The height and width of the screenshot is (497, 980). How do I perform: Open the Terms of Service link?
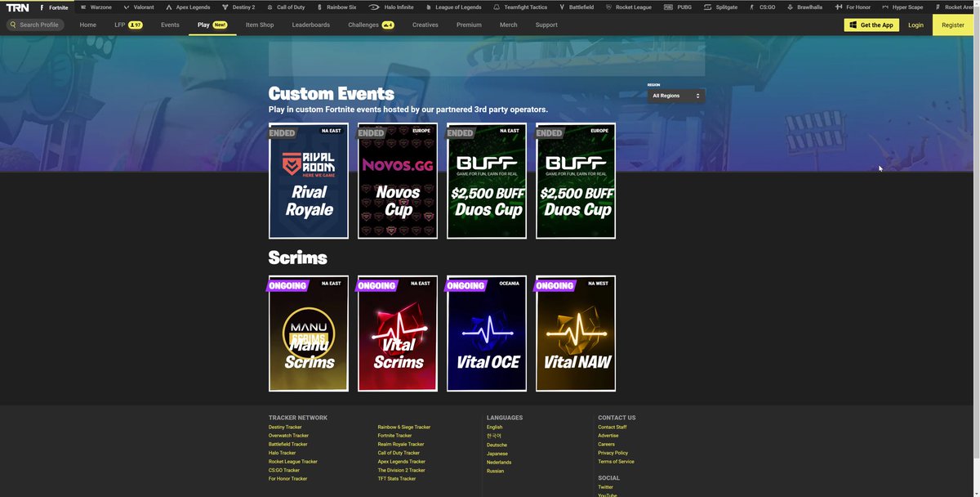[616, 462]
